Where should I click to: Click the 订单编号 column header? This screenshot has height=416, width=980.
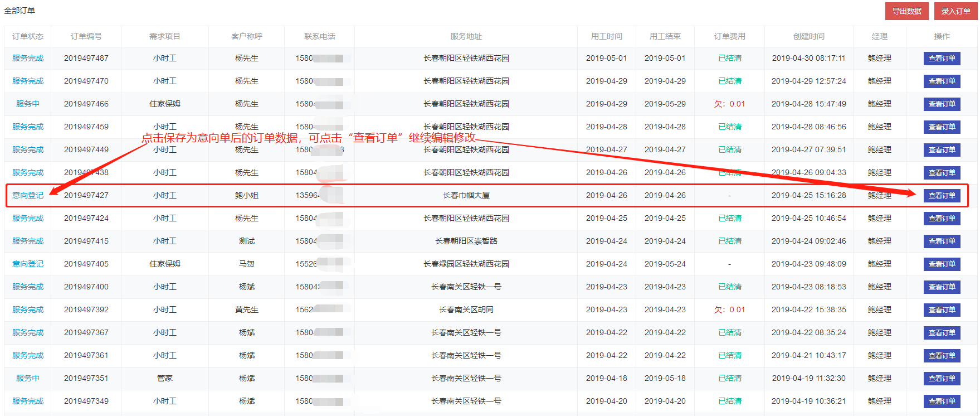coord(86,36)
